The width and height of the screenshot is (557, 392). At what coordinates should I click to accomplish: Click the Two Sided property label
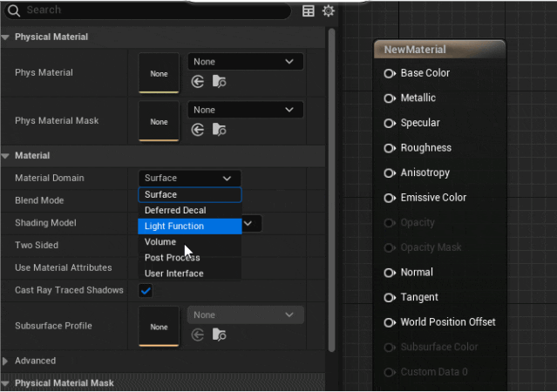tap(37, 245)
